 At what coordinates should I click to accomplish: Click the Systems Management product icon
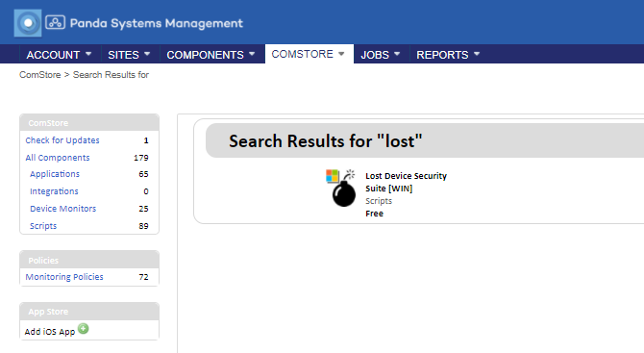55,22
